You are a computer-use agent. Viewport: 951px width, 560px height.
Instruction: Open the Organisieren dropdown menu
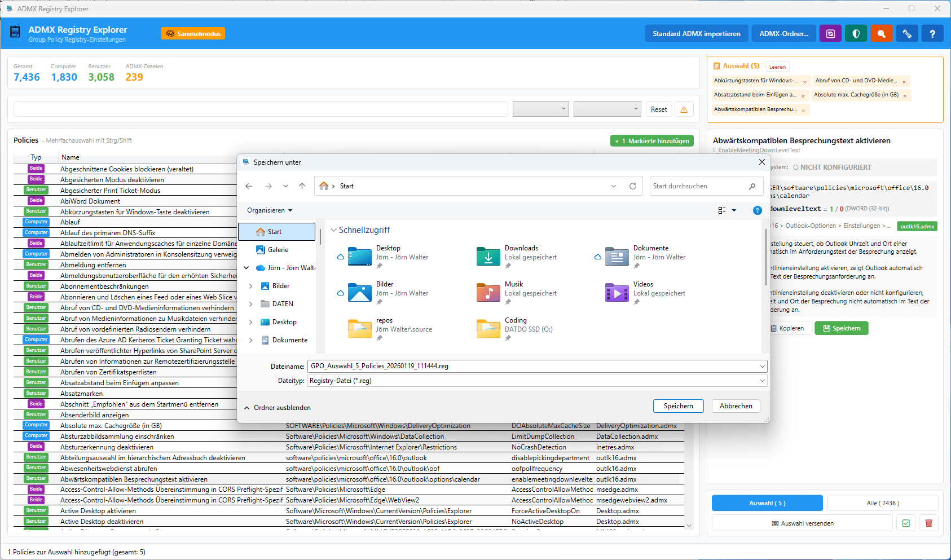point(270,210)
